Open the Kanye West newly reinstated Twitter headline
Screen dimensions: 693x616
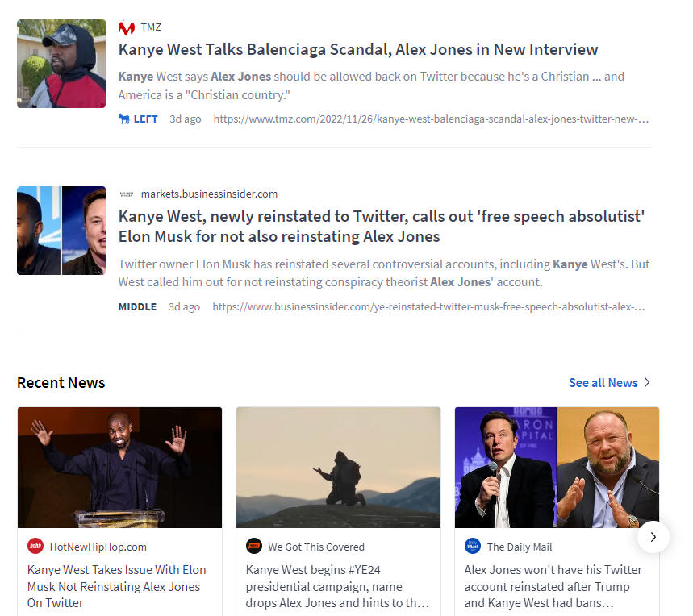click(x=382, y=227)
